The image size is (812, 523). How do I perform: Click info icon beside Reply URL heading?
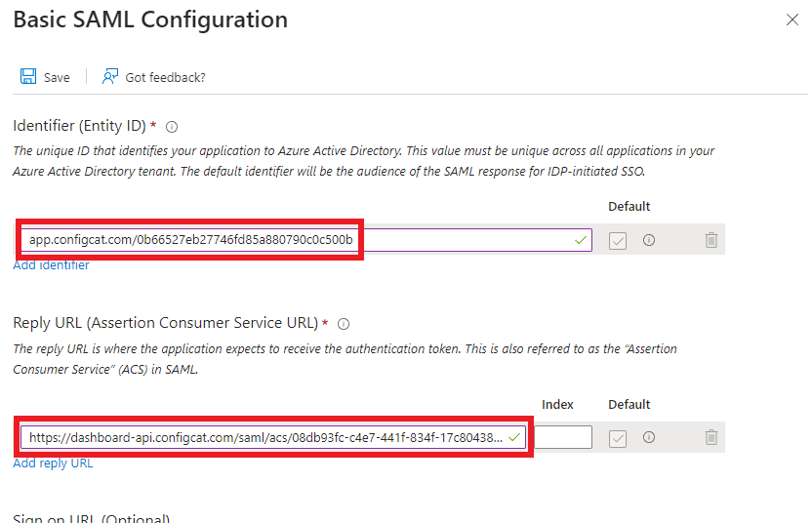[343, 324]
